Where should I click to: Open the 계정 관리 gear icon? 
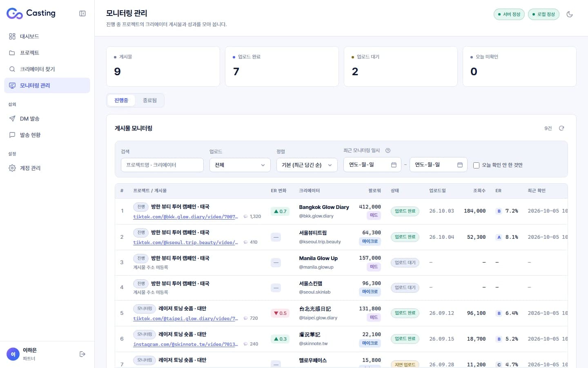coord(12,168)
